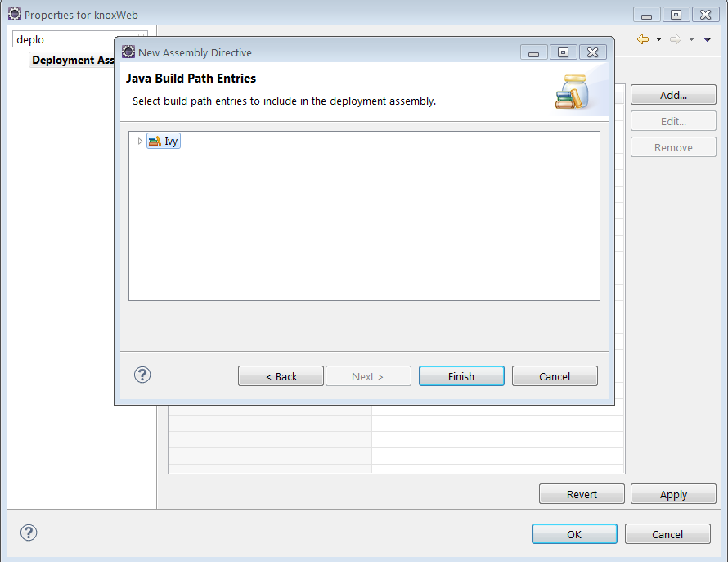This screenshot has height=562, width=728.
Task: Click the Finish button
Action: tap(461, 376)
